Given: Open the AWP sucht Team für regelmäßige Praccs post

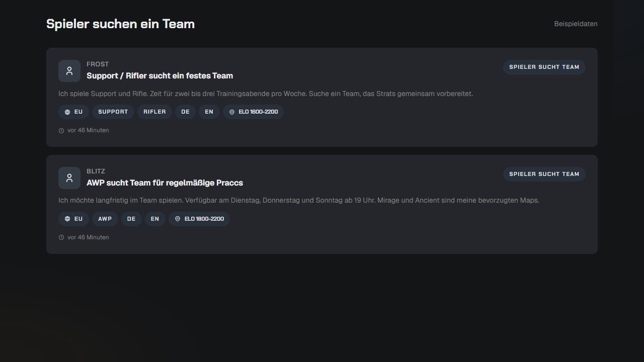Looking at the screenshot, I should [165, 183].
